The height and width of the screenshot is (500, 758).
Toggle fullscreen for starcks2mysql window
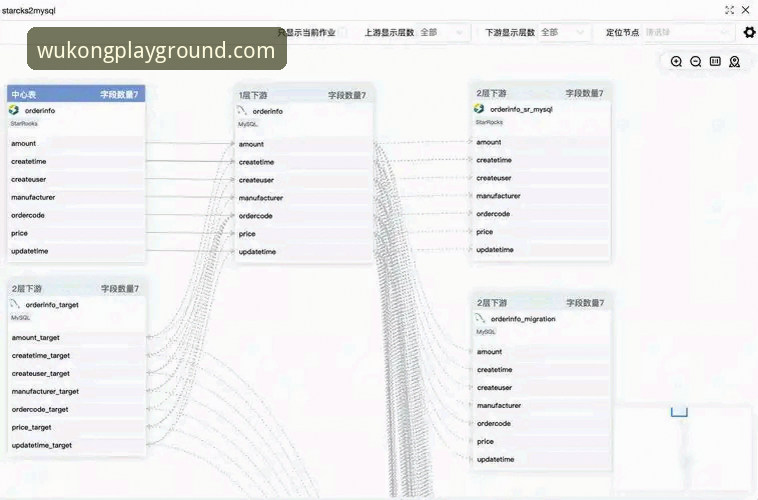pos(729,10)
